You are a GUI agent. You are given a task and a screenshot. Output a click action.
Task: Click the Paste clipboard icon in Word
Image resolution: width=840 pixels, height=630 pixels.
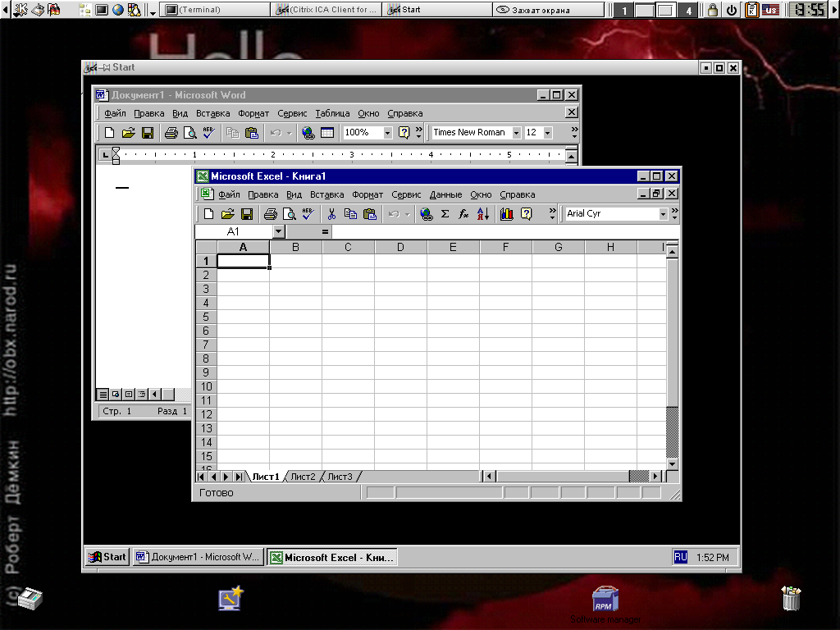click(251, 132)
